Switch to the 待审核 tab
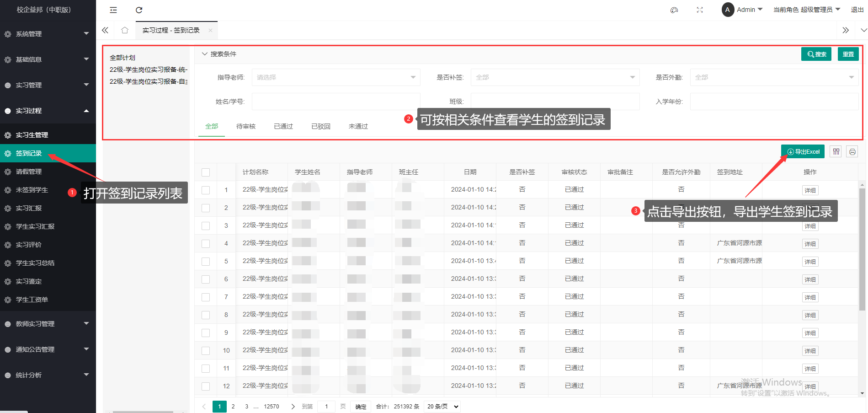Viewport: 868px width, 413px height. click(x=245, y=126)
